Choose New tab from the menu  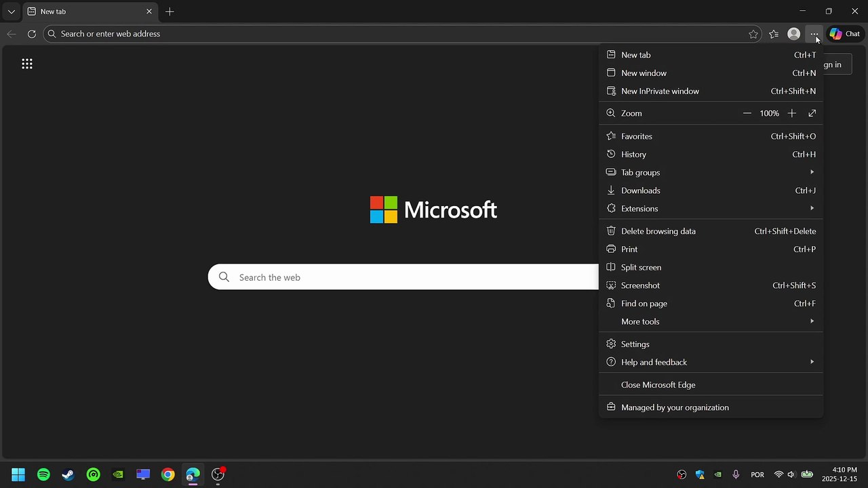pyautogui.click(x=711, y=55)
